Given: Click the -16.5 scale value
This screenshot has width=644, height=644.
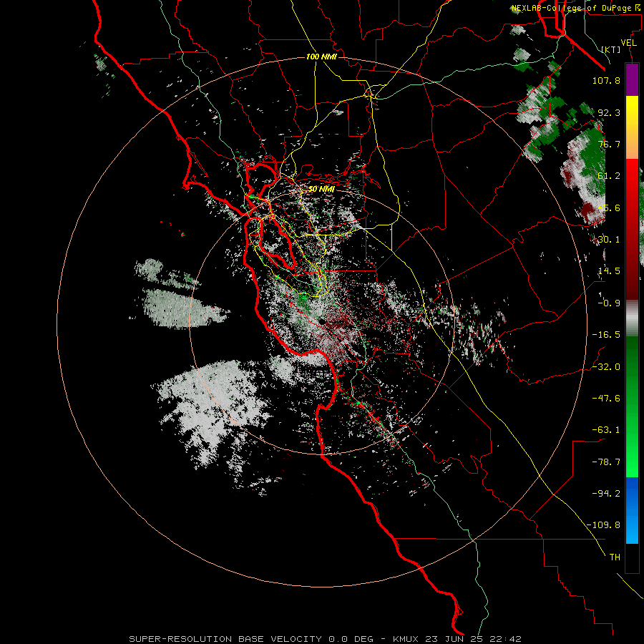Looking at the screenshot, I should [606, 335].
